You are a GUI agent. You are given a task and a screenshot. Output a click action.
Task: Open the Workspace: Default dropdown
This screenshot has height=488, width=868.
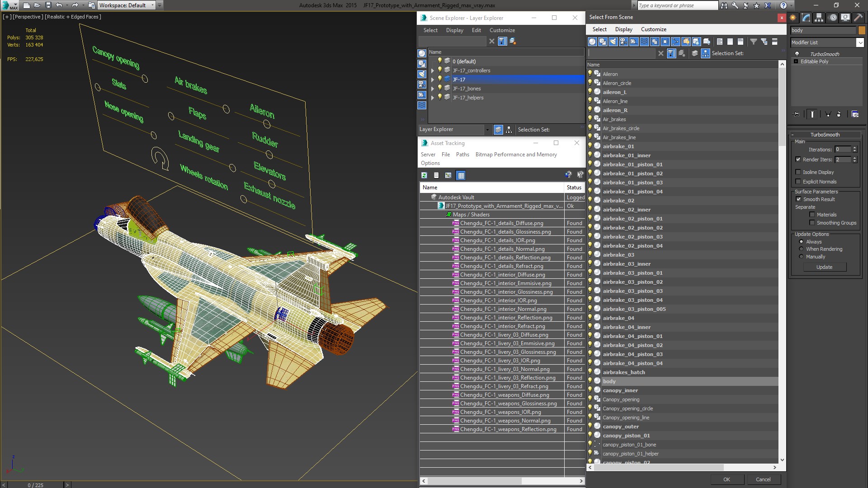point(152,5)
